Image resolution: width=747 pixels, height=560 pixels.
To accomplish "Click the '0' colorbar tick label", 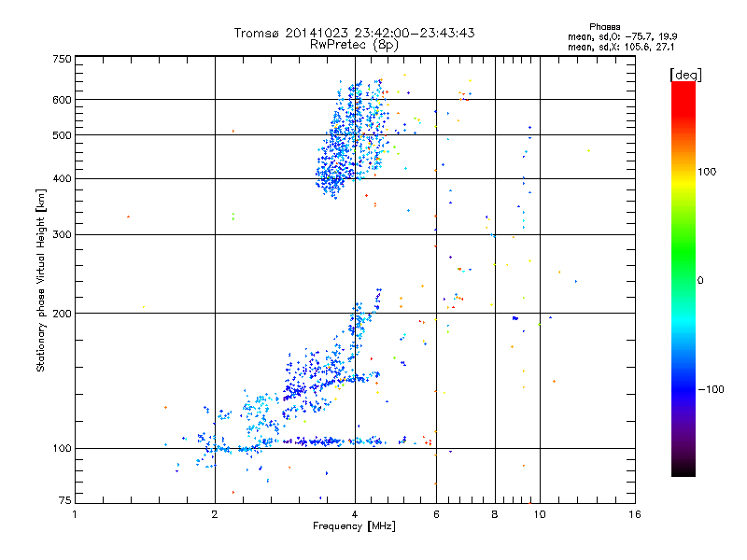I will tap(700, 281).
